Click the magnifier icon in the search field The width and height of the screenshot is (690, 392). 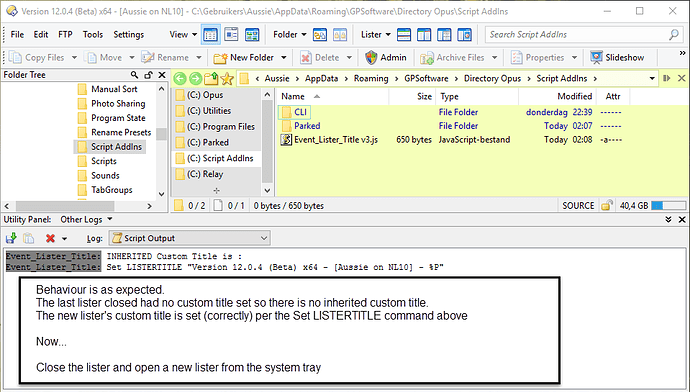click(673, 34)
